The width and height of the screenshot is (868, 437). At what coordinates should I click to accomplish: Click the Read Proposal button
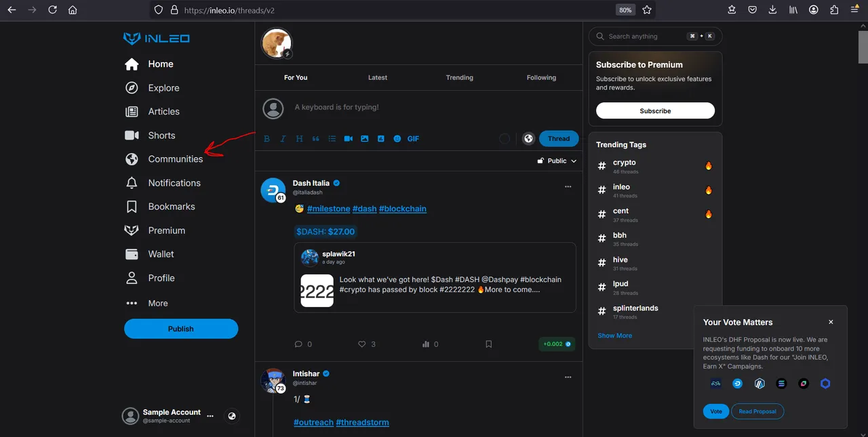[x=757, y=411]
